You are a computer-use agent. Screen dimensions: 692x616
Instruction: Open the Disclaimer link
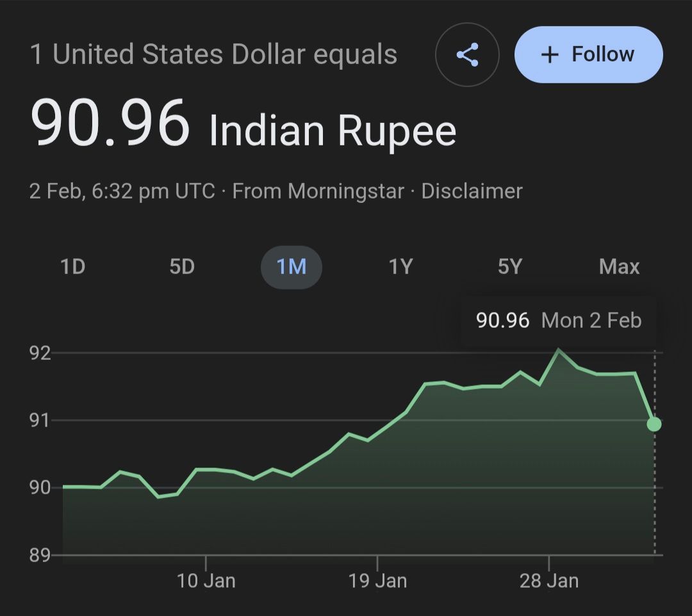click(x=472, y=191)
